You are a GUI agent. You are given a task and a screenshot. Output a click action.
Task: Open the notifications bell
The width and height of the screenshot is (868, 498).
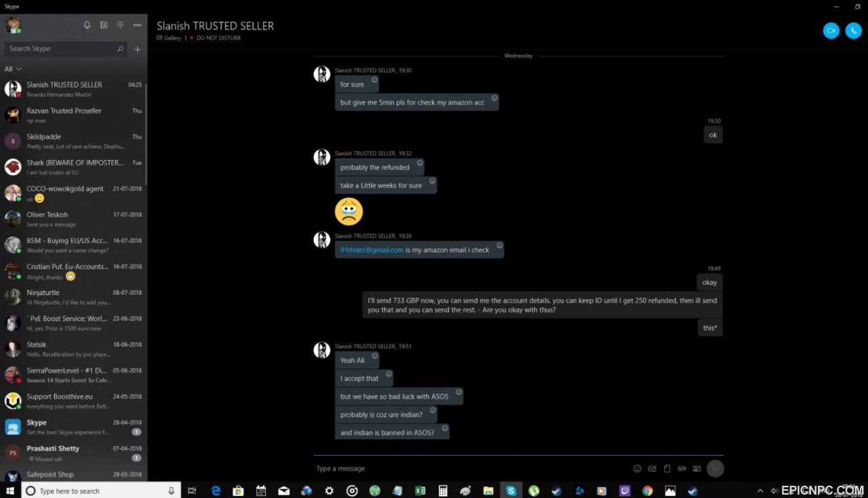87,25
